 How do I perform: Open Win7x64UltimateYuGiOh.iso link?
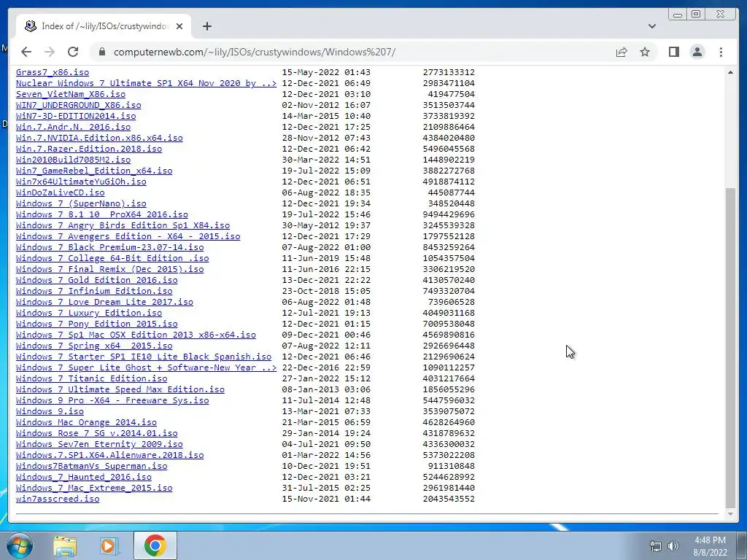(81, 182)
